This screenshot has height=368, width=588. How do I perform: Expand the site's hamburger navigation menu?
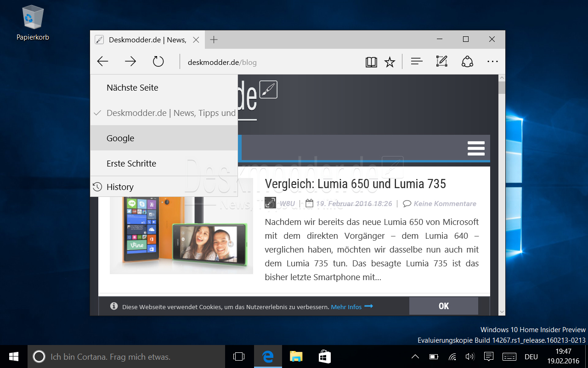(476, 149)
